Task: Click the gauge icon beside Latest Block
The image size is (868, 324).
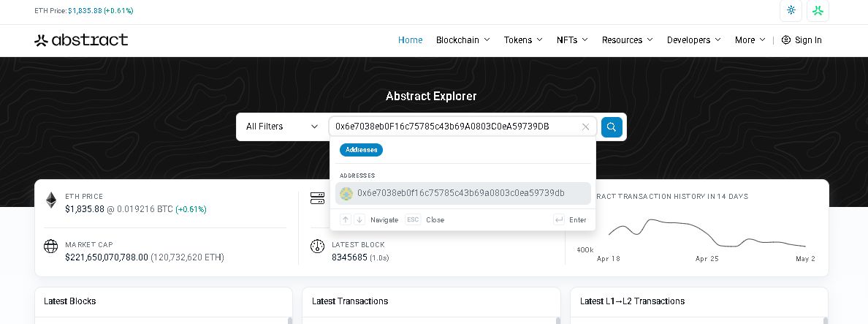Action: pos(317,246)
